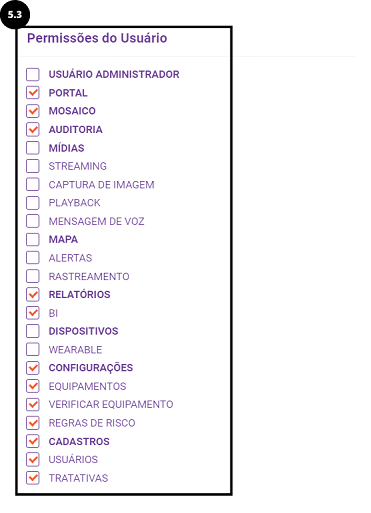Uncheck the CONFIGURAÇÕES checkbox

[x=33, y=368]
